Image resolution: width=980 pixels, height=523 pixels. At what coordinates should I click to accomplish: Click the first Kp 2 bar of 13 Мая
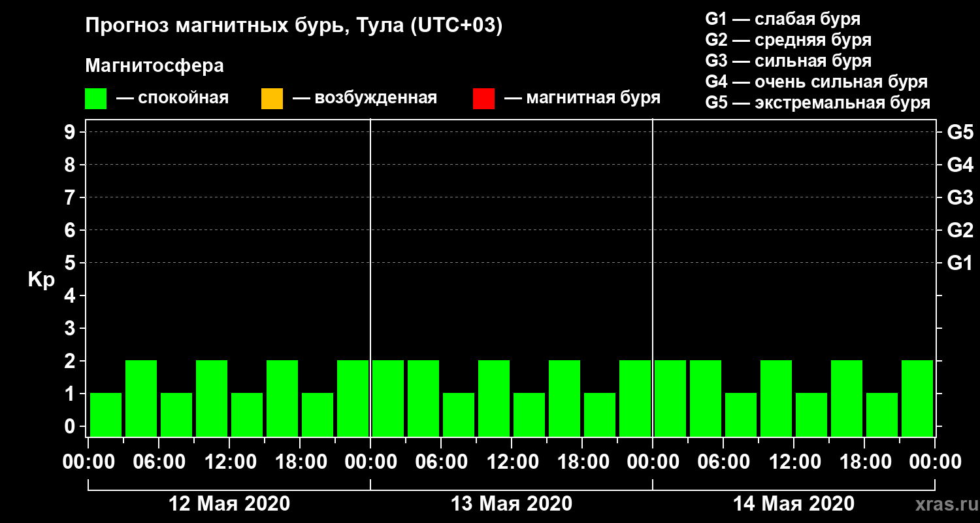(388, 398)
